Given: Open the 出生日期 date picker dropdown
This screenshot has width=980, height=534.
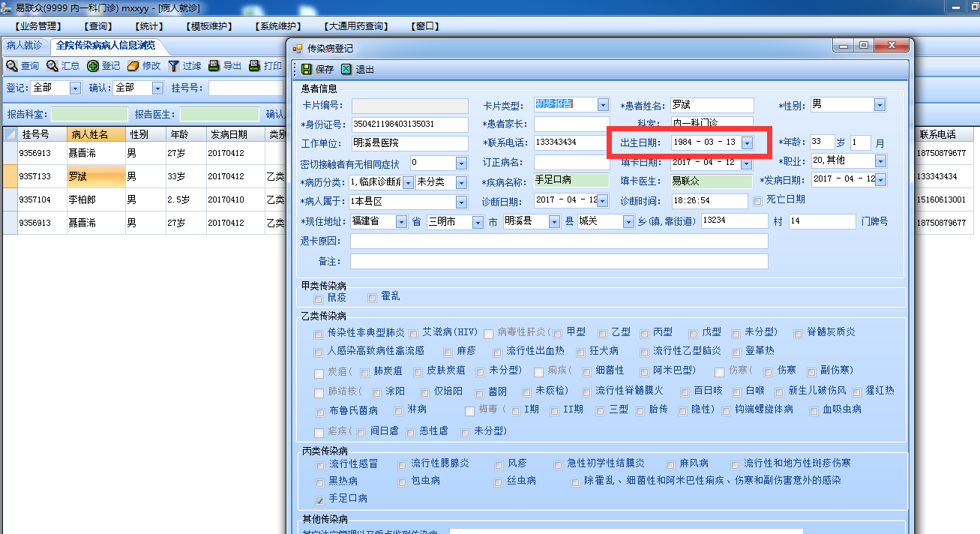Looking at the screenshot, I should (747, 142).
